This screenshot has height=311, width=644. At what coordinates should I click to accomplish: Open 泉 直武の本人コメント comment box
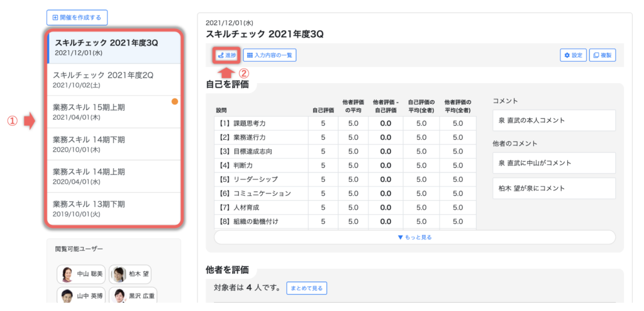coord(553,120)
